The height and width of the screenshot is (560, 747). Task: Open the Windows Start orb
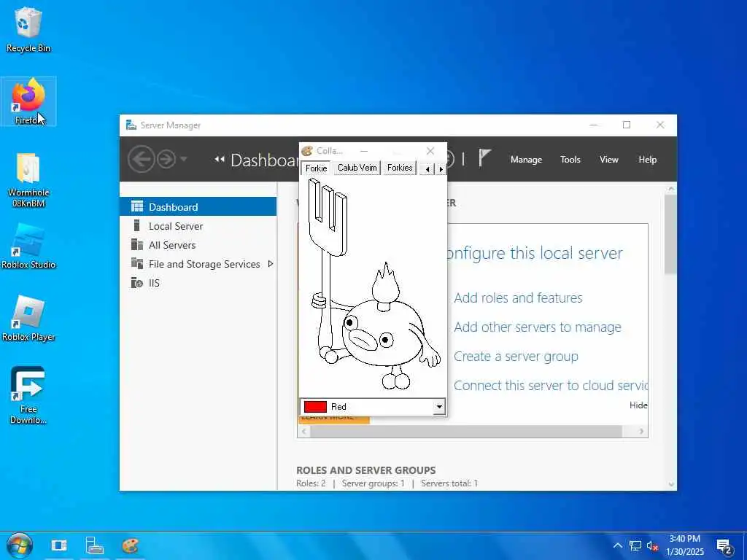click(x=20, y=545)
